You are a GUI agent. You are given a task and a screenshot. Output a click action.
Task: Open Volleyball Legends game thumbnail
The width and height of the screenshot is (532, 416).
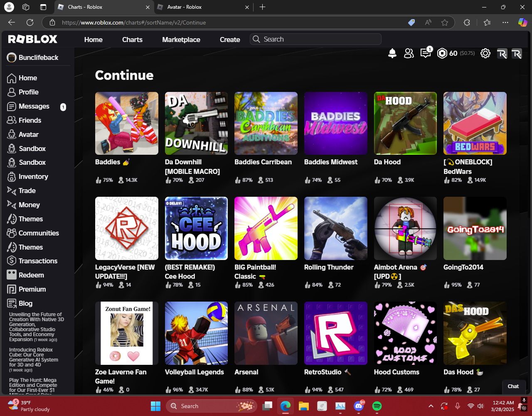coord(196,333)
